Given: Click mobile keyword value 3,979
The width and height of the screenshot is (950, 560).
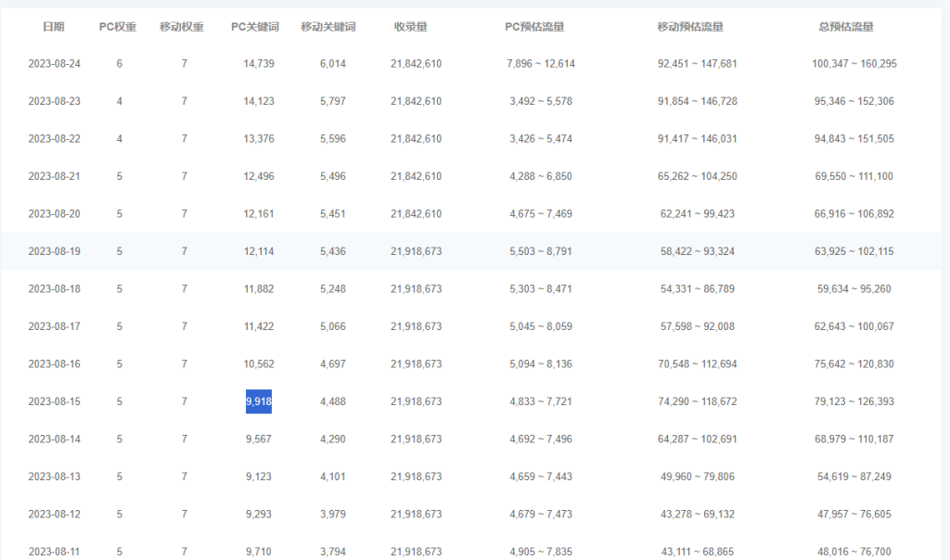Looking at the screenshot, I should click(x=333, y=514).
